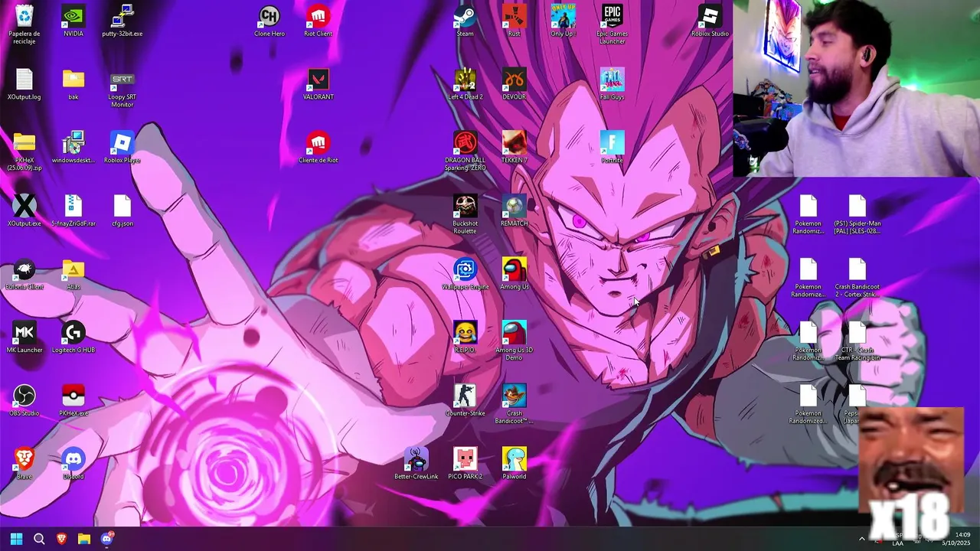Open Buckshot Roulette shortcut
Image resolution: width=980 pixels, height=551 pixels.
(x=465, y=215)
